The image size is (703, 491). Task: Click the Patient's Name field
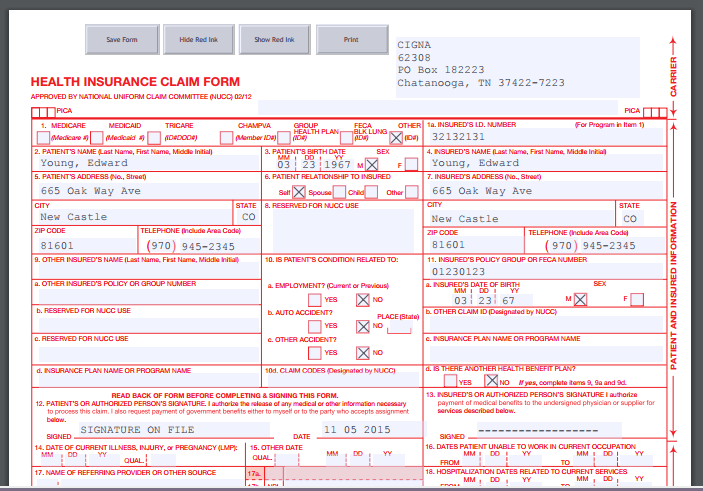tap(147, 163)
